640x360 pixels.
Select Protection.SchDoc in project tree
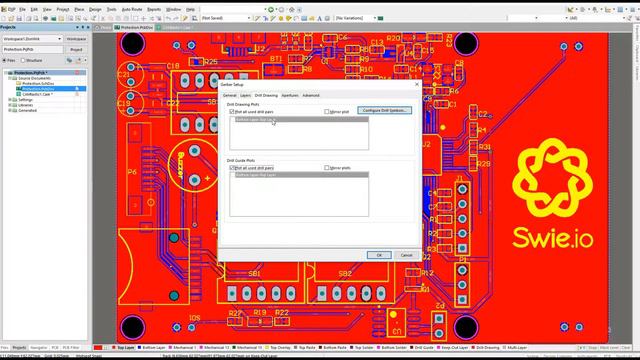pos(38,83)
